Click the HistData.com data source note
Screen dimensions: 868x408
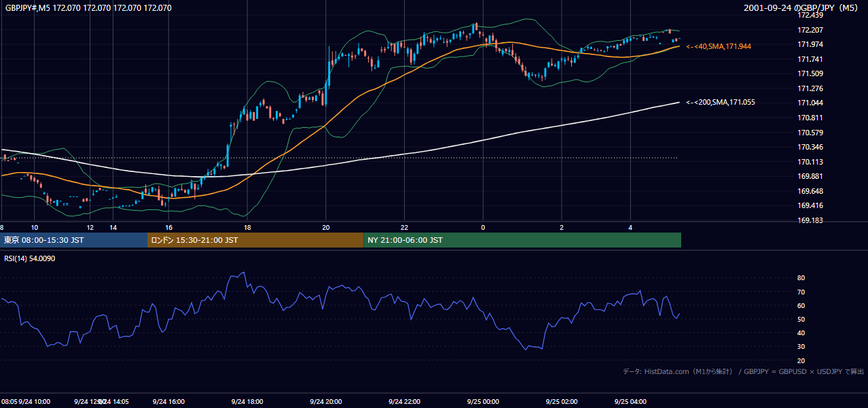[743, 371]
